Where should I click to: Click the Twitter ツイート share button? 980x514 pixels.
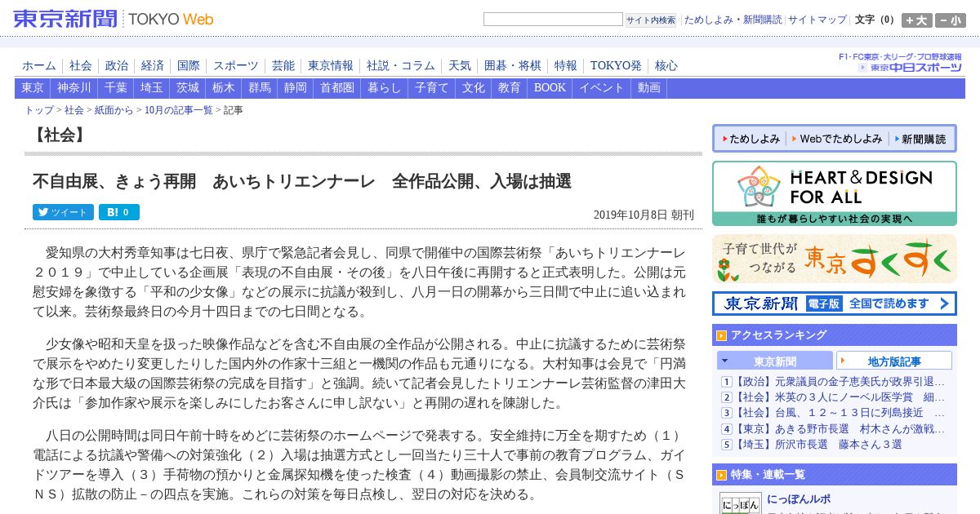point(63,212)
